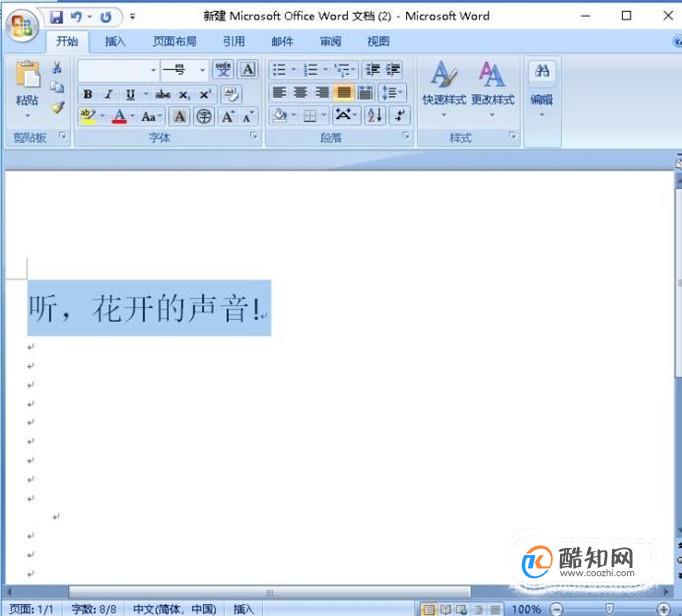
Task: Apply character border icon
Action: coord(248,70)
